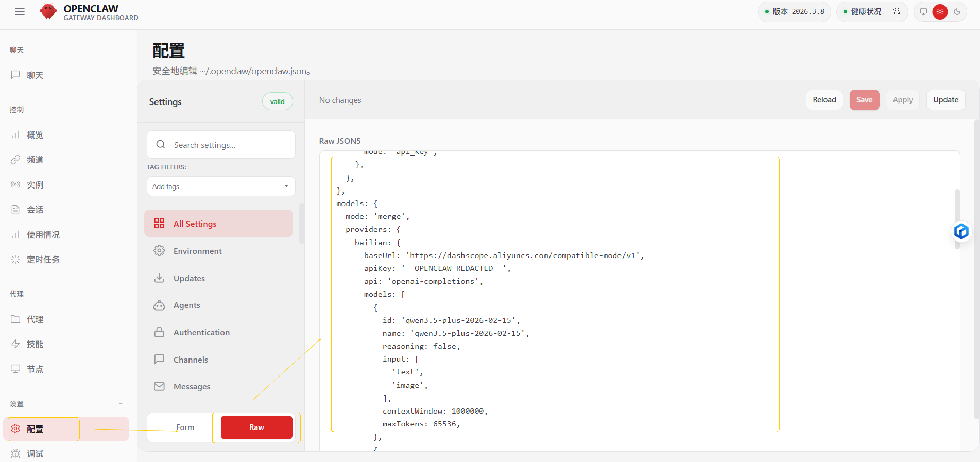Click the Channels speech bubble icon
Image resolution: width=980 pixels, height=462 pixels.
(x=159, y=360)
